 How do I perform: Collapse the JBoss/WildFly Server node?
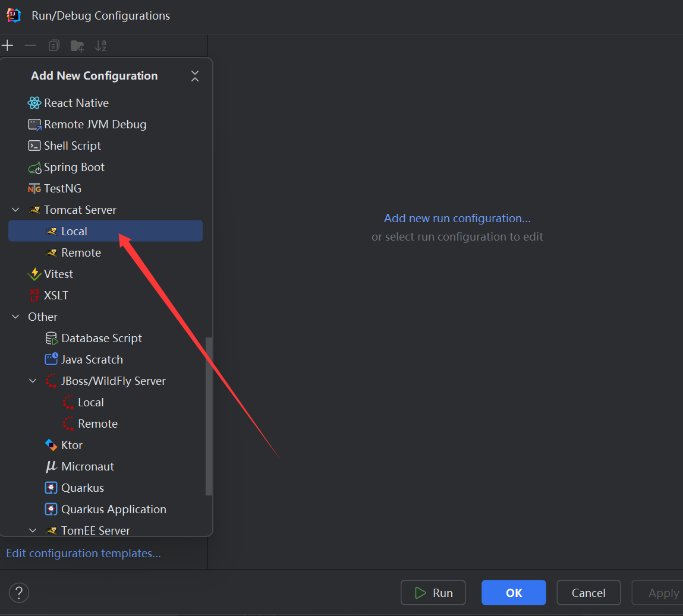pos(33,381)
